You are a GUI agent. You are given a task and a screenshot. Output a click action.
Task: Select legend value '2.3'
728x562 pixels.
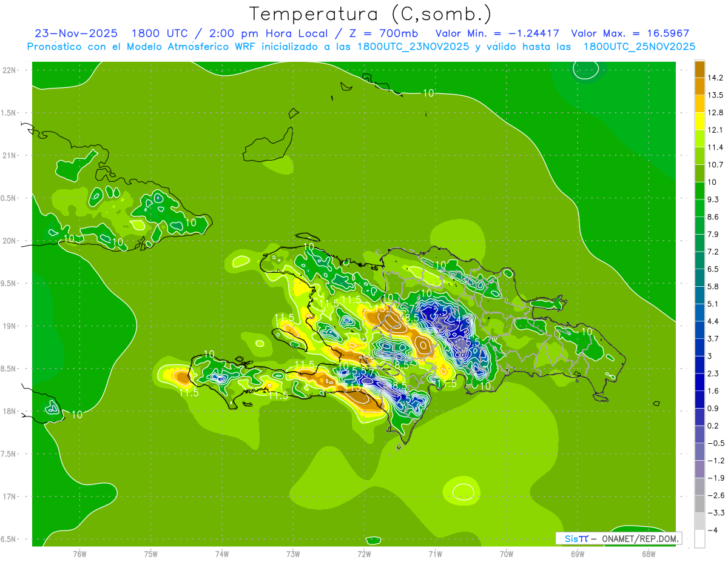tap(713, 373)
